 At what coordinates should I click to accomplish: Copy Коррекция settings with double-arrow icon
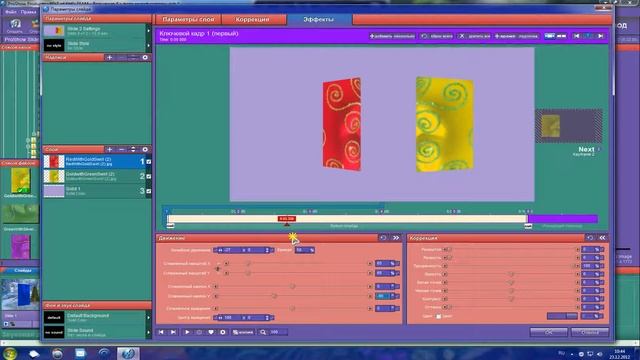pos(602,238)
